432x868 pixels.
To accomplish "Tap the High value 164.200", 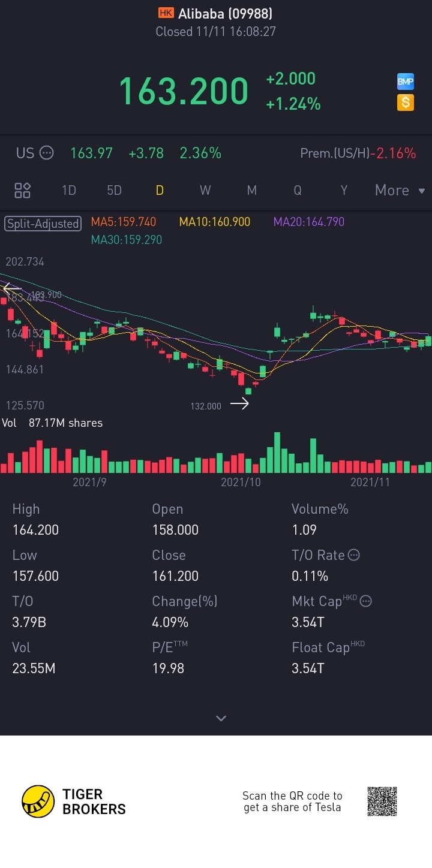I will (35, 530).
